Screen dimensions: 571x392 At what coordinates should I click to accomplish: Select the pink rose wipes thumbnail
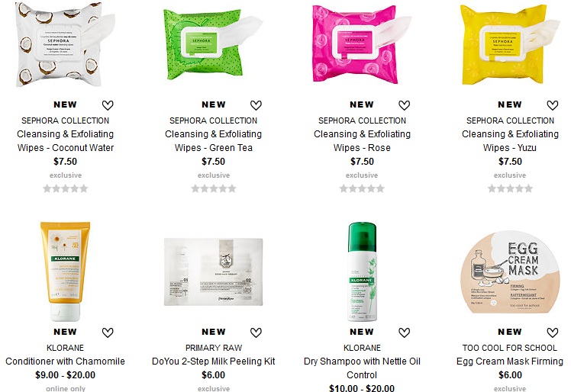point(362,44)
